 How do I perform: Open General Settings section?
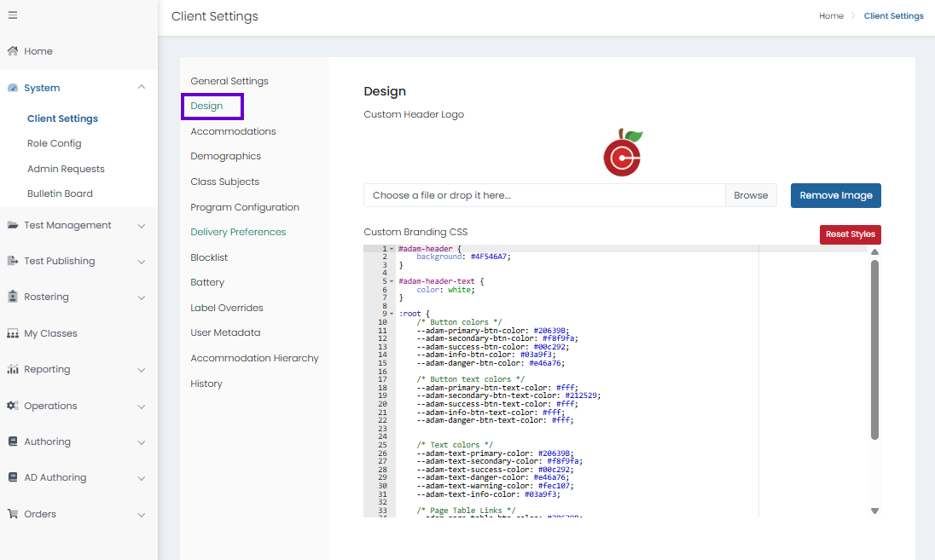coord(229,81)
